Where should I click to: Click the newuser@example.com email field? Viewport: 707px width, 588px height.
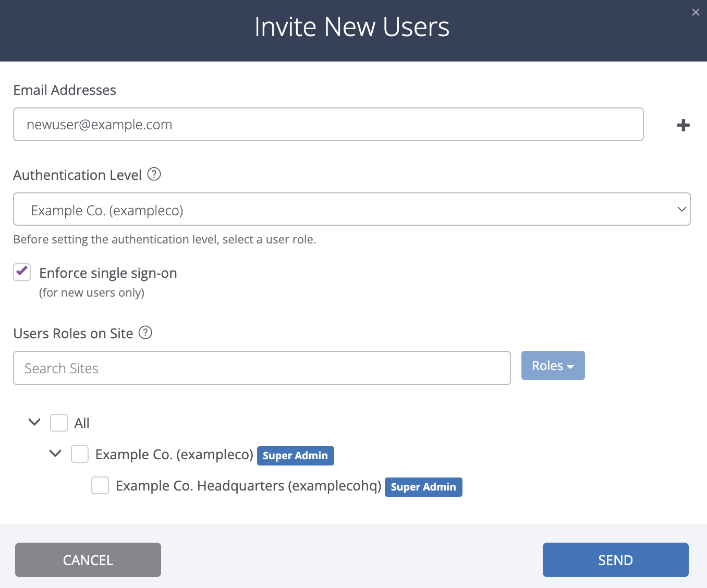[328, 125]
